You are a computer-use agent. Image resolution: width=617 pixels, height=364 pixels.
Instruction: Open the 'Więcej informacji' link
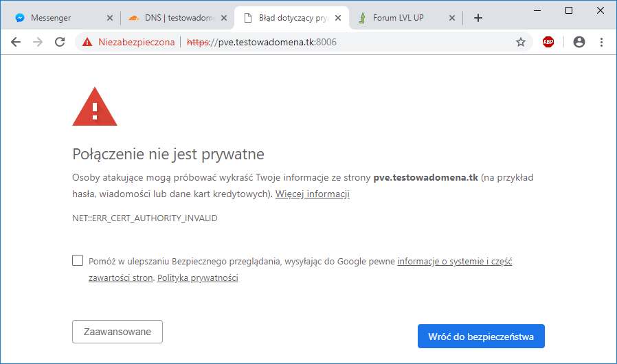313,194
